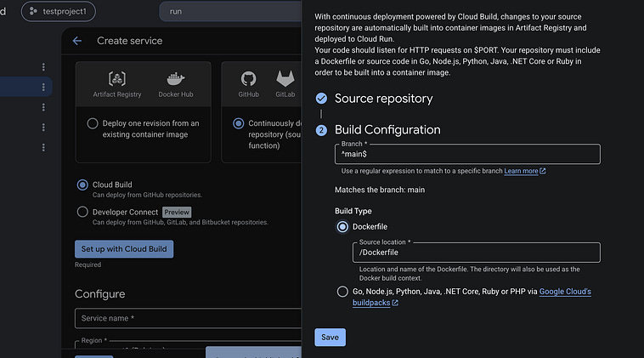The width and height of the screenshot is (644, 358).
Task: Select Go, Node.js, Python buildpacks build type
Action: tap(342, 292)
